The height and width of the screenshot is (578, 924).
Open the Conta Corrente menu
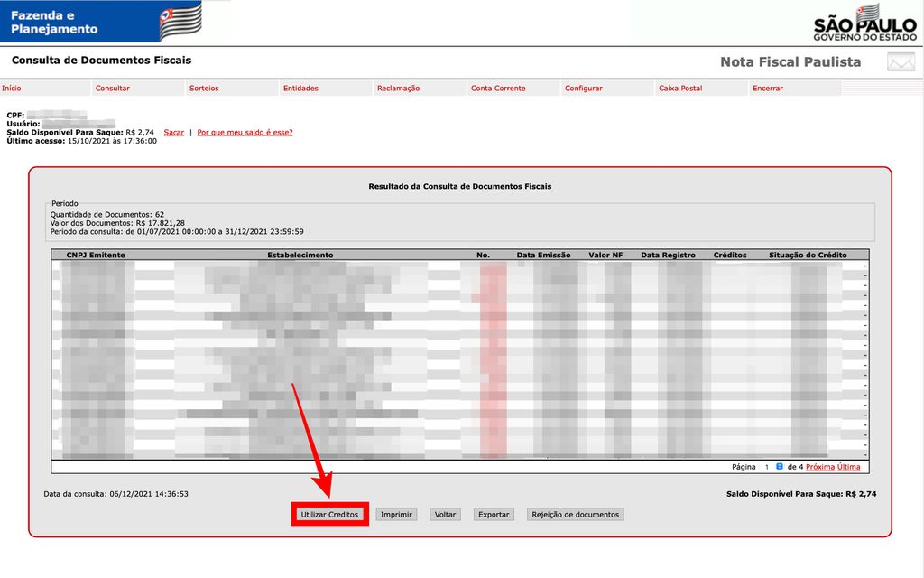tap(498, 88)
